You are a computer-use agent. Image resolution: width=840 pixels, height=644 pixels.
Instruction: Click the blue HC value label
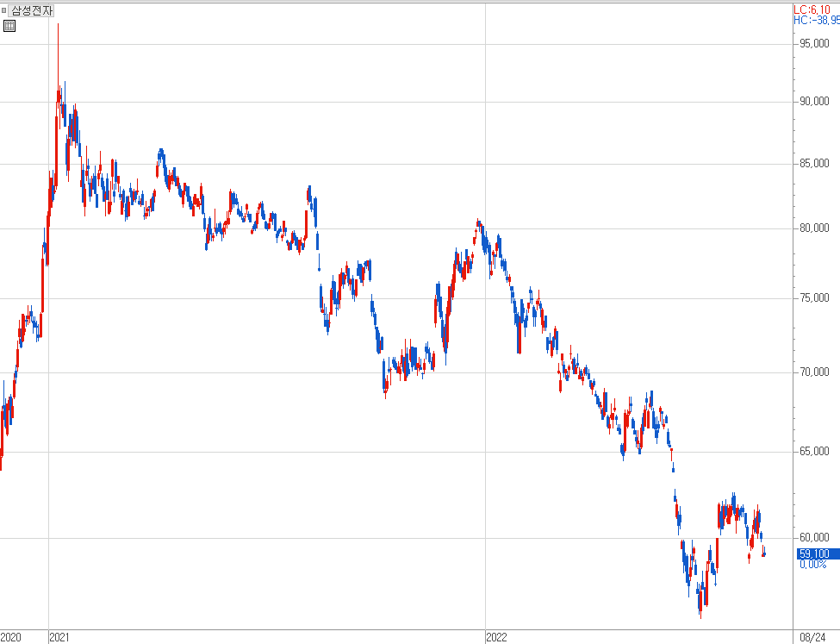click(x=816, y=20)
